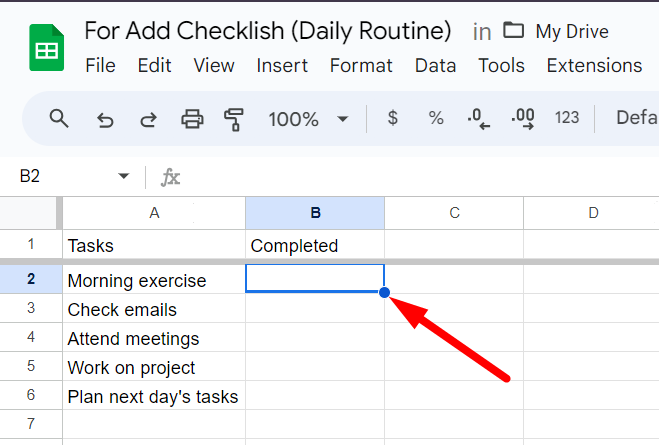Click the Print icon
659x445 pixels.
pyautogui.click(x=192, y=120)
